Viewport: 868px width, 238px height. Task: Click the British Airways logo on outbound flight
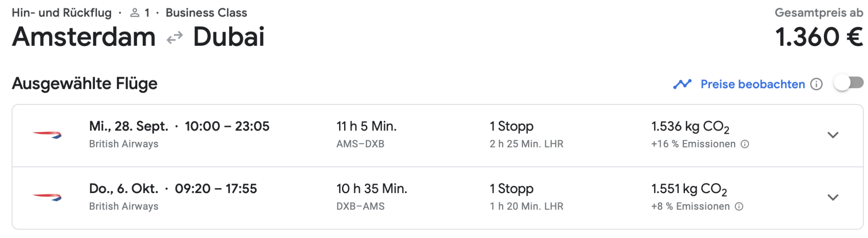[x=47, y=135]
